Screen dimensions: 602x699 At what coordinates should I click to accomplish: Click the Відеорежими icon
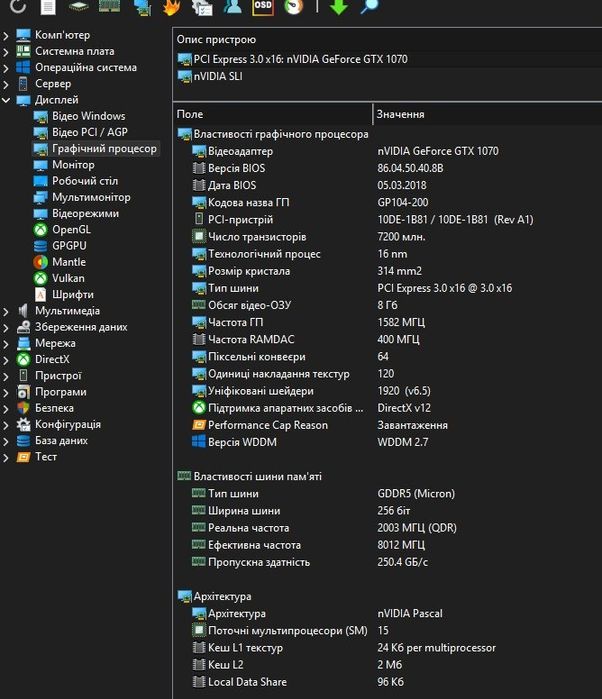click(x=41, y=214)
